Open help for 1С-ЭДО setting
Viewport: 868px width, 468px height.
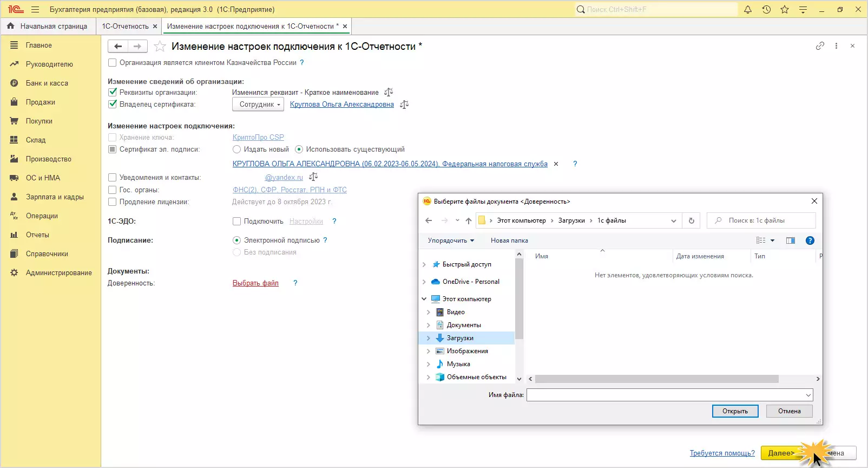pyautogui.click(x=334, y=221)
